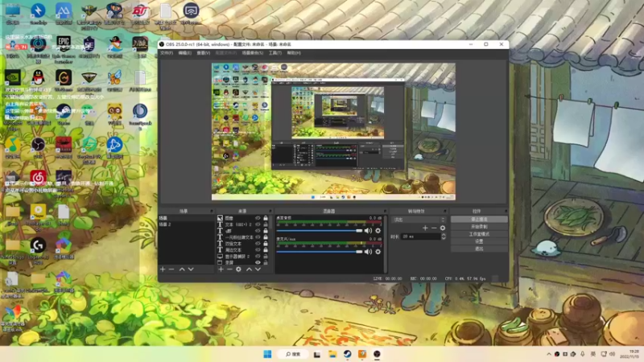
Task: Move selected scene down in Scenes panel
Action: (x=191, y=269)
